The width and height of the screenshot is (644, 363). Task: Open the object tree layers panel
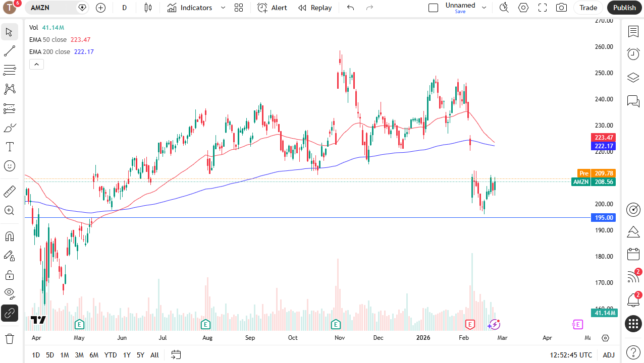pyautogui.click(x=633, y=77)
